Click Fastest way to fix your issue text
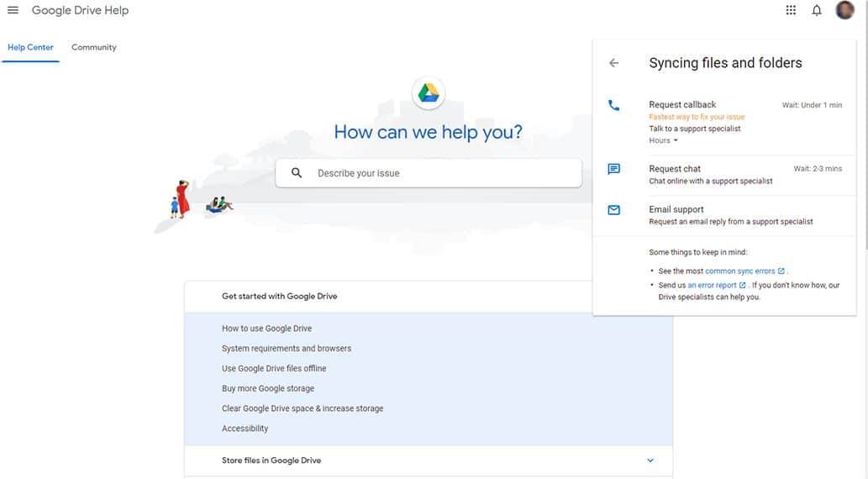This screenshot has height=479, width=868. tap(697, 117)
